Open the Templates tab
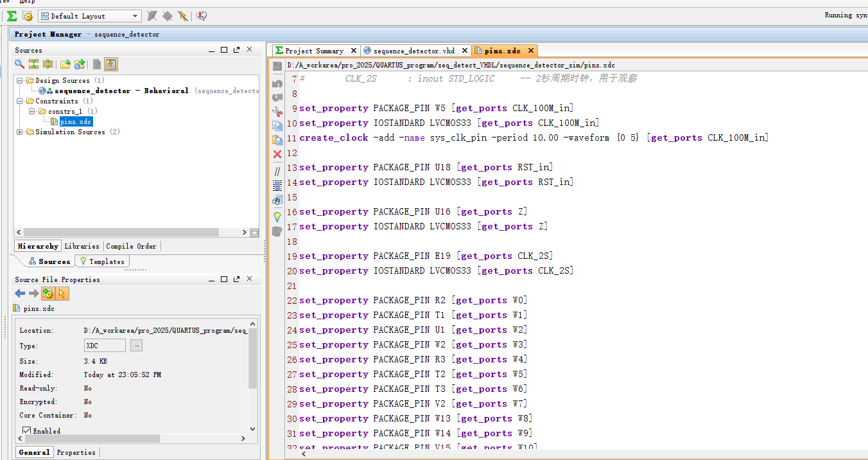The width and height of the screenshot is (868, 460). (102, 261)
